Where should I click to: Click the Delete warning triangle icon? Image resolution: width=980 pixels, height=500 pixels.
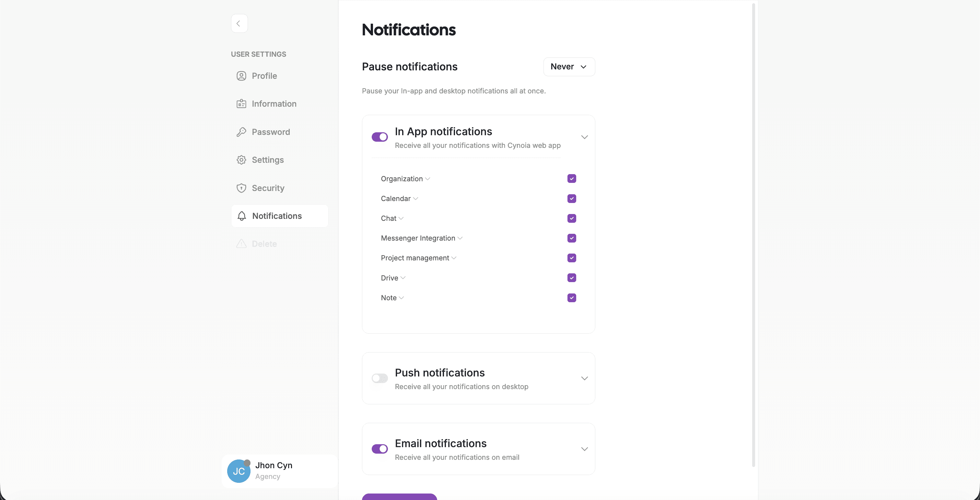pyautogui.click(x=241, y=244)
